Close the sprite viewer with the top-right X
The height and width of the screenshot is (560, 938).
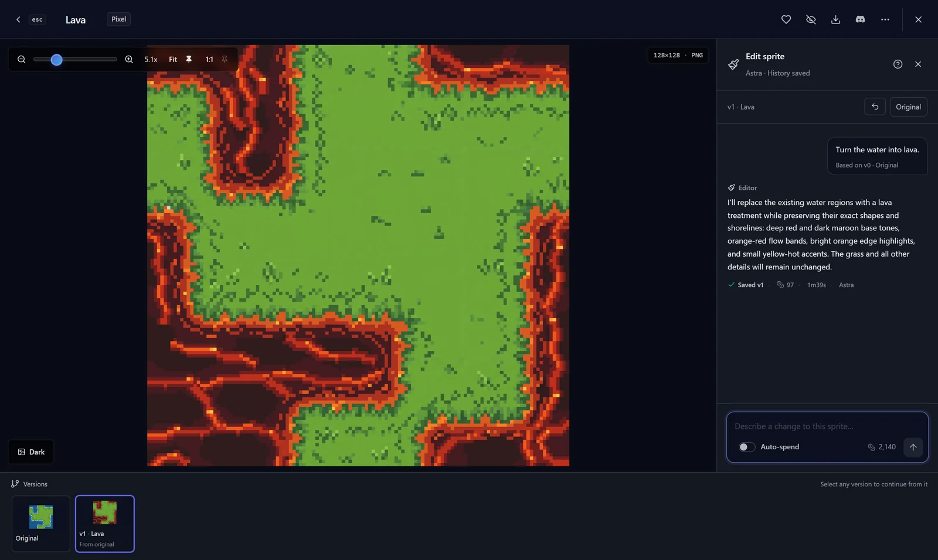click(x=918, y=19)
